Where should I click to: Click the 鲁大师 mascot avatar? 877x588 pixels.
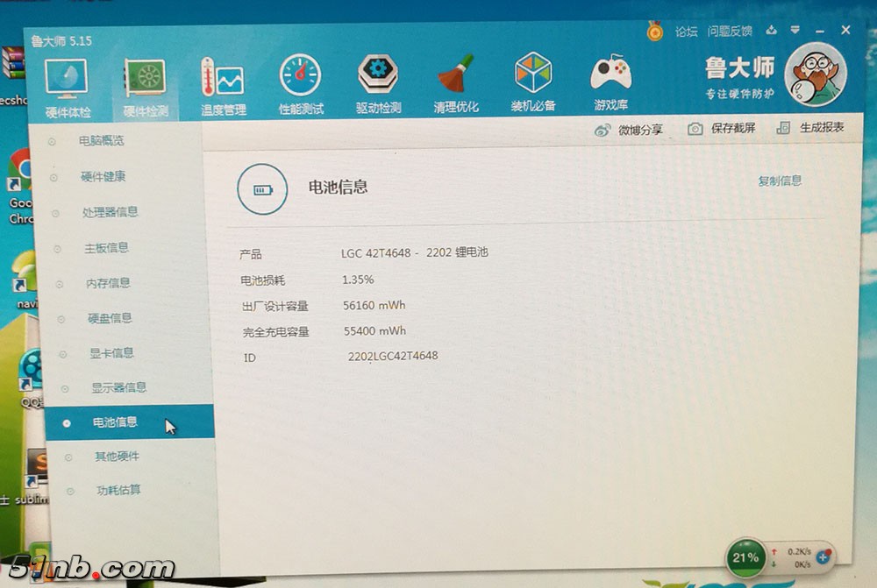816,74
